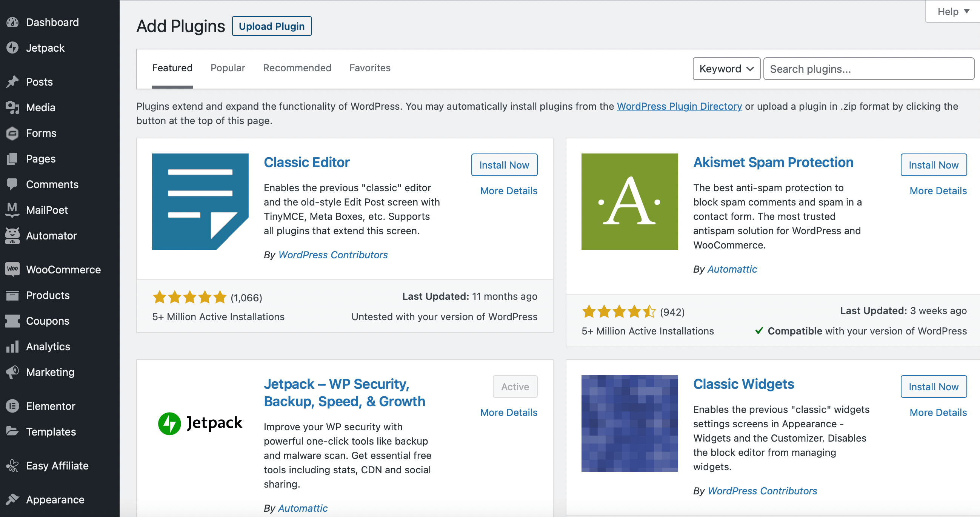Open the Keyword search type dropdown
Image resolution: width=980 pixels, height=517 pixels.
(726, 69)
